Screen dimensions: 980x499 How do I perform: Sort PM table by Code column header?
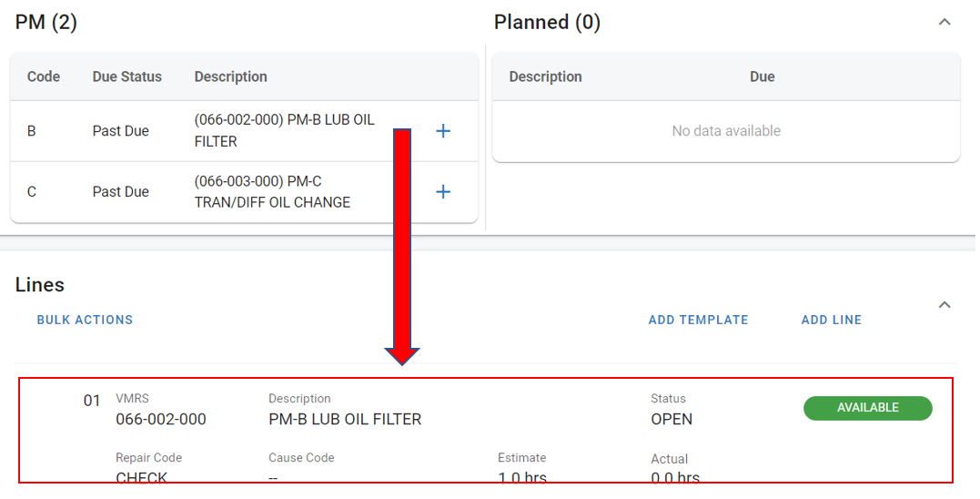pyautogui.click(x=44, y=76)
